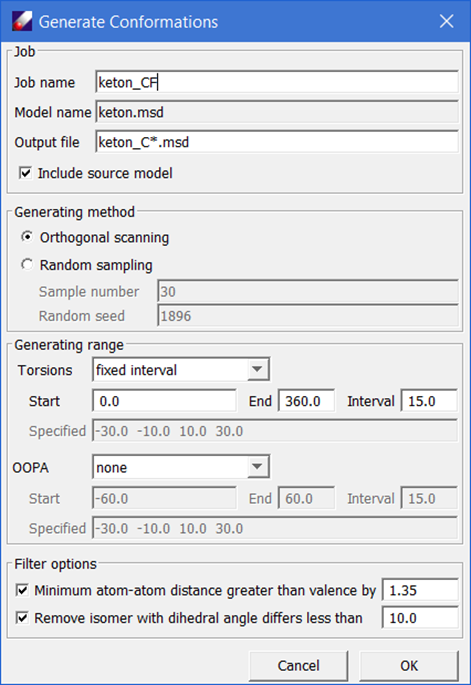Close the Generate Conformations dialog
Viewport: 471px width, 685px height.
pos(446,21)
